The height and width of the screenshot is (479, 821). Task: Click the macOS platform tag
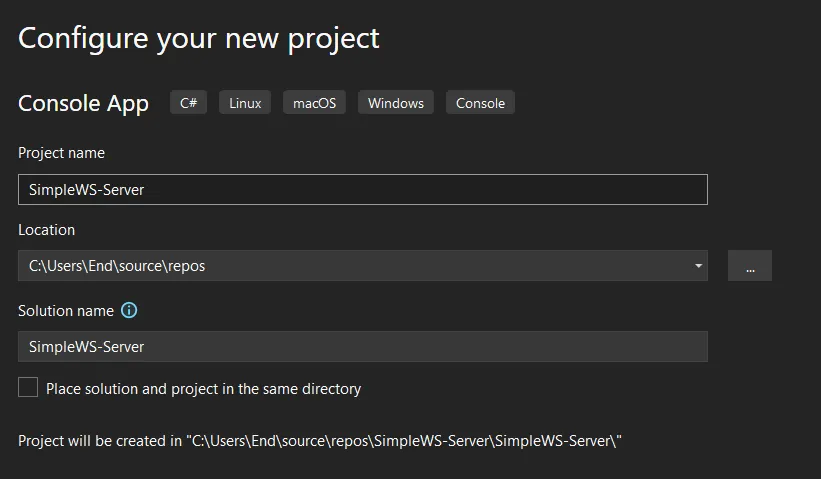314,103
